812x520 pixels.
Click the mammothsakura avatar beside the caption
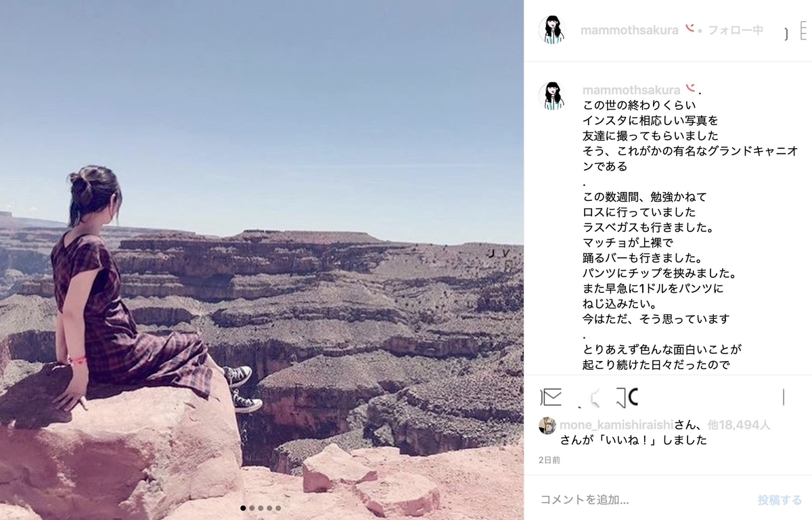tap(552, 97)
